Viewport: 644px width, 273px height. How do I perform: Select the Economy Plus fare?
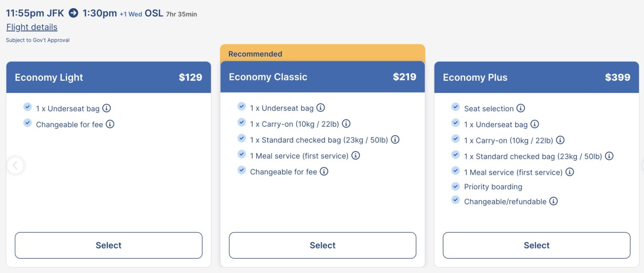(536, 245)
